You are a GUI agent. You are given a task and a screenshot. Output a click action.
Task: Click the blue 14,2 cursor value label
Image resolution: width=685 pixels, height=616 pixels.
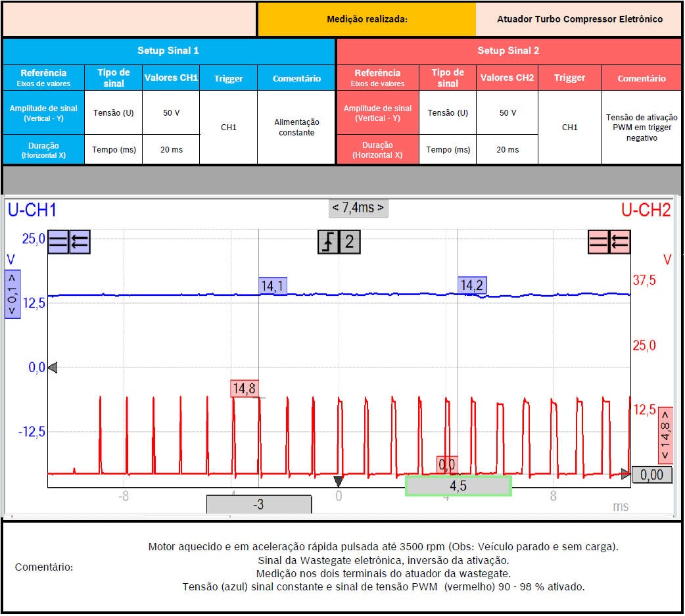(472, 285)
